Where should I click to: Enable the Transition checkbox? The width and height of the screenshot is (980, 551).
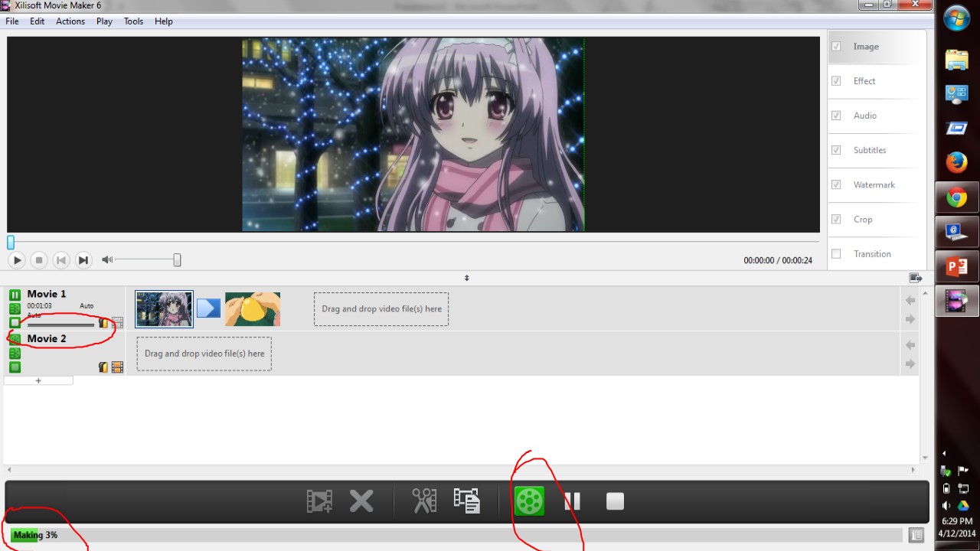pyautogui.click(x=836, y=254)
